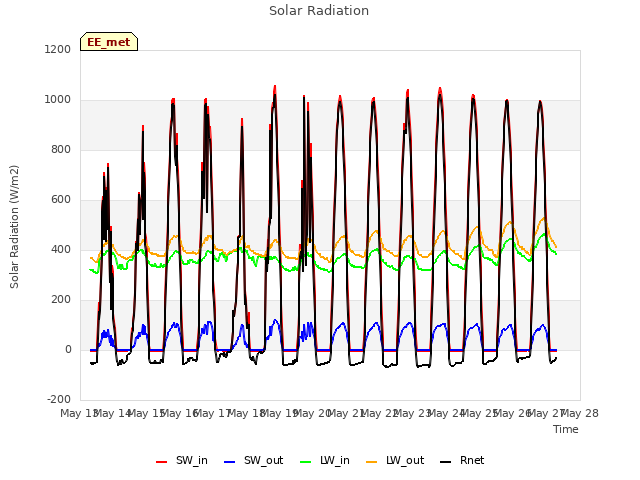Click the May 28 x-axis date label
Screen dimensions: 640x480
pos(580,413)
